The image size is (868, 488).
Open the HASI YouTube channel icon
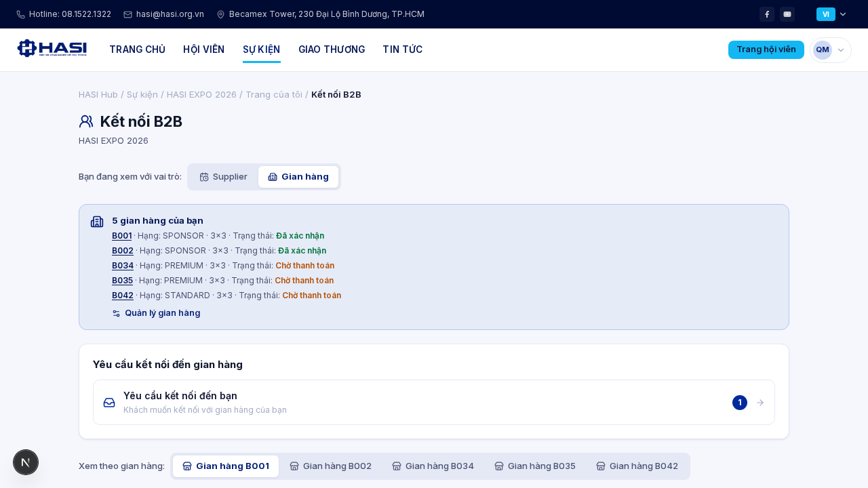(787, 14)
